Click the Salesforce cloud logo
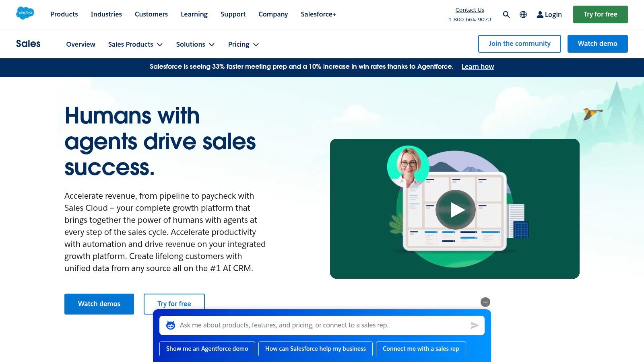The width and height of the screenshot is (644, 362). pyautogui.click(x=25, y=13)
